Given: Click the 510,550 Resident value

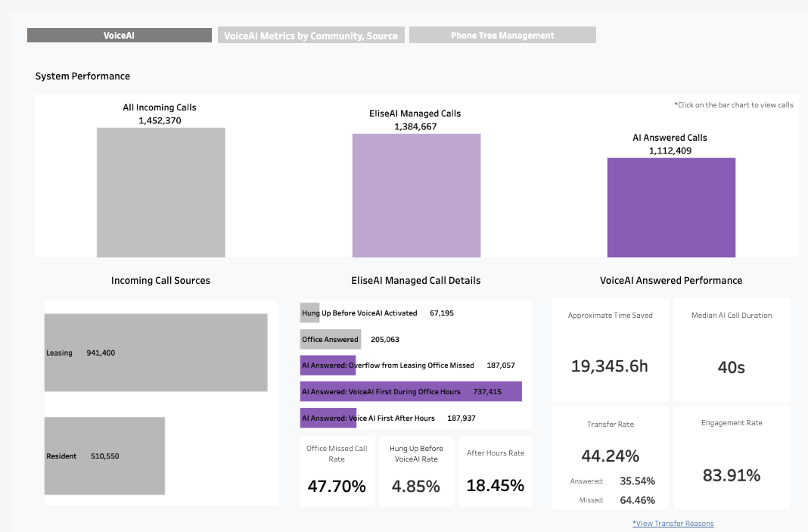Looking at the screenshot, I should pyautogui.click(x=104, y=456).
